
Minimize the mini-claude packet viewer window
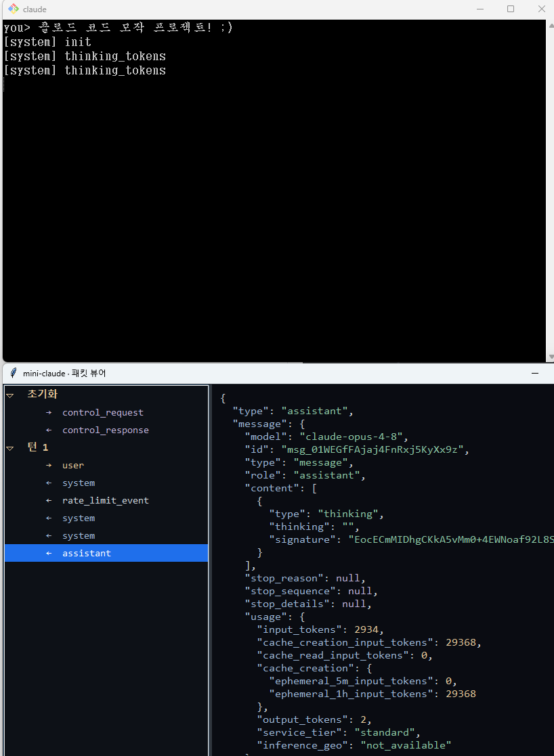[x=534, y=373]
